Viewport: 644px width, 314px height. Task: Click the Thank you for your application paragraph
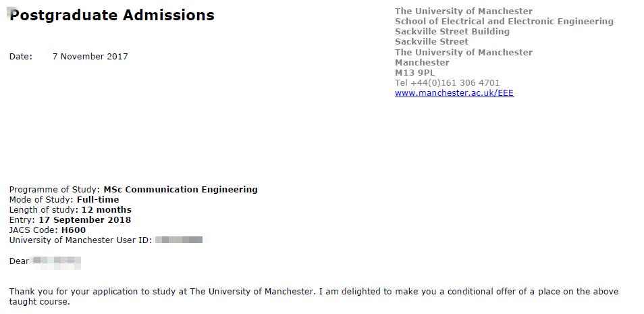point(313,292)
